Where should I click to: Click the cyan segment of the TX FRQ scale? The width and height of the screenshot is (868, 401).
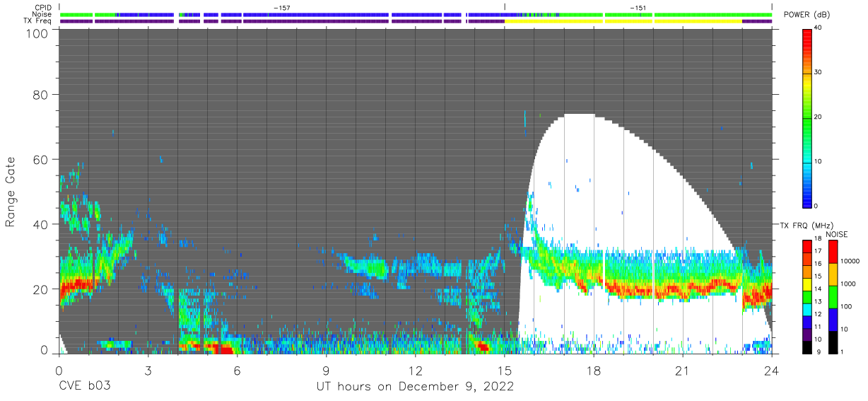point(807,310)
